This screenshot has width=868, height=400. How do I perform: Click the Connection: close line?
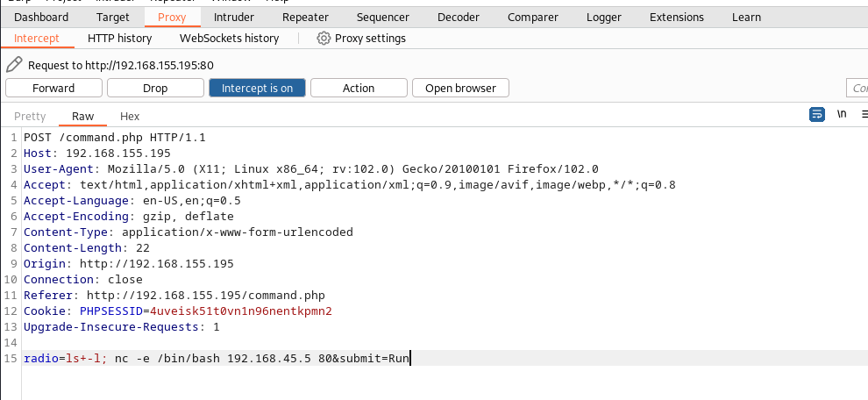[x=83, y=279]
